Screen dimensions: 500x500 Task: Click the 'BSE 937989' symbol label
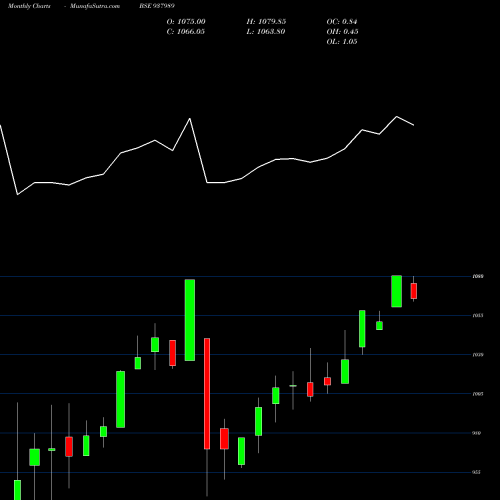pyautogui.click(x=157, y=6)
